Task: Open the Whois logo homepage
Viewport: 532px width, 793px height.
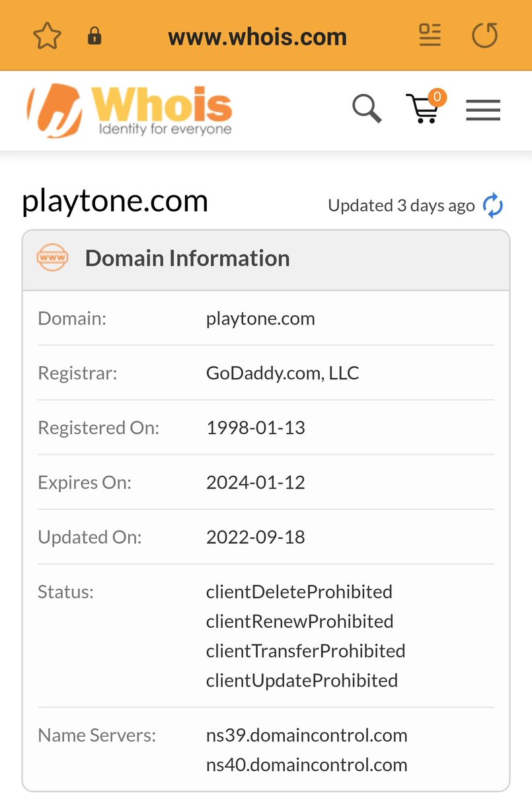Action: (x=130, y=109)
